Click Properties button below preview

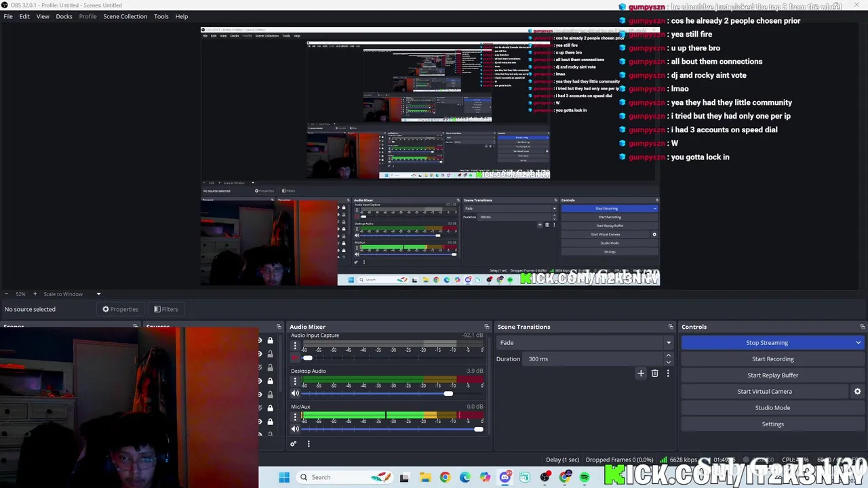pos(120,309)
